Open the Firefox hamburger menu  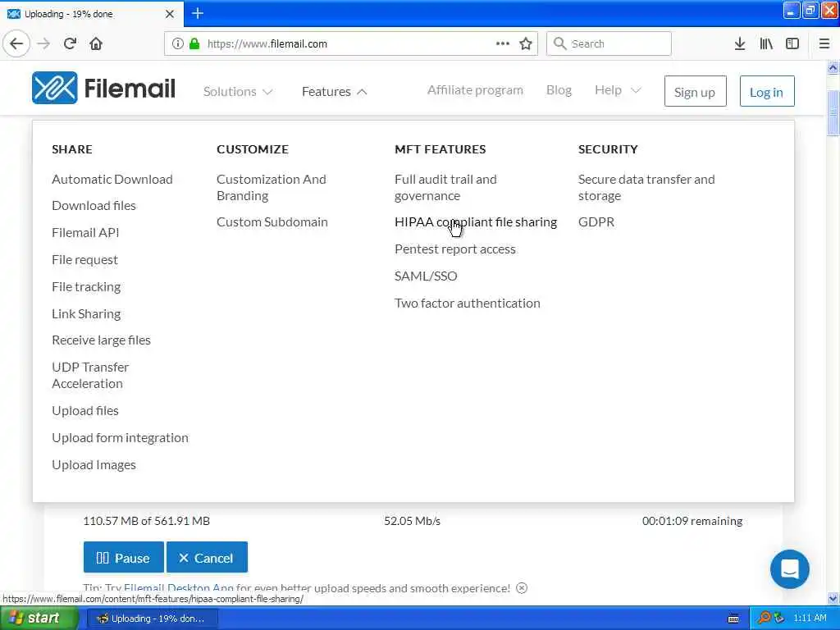824,44
